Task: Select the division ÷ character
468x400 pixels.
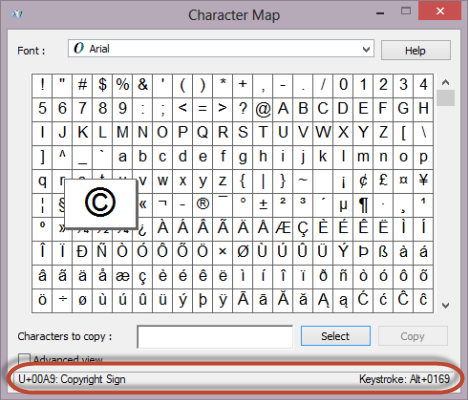Action: (62, 300)
